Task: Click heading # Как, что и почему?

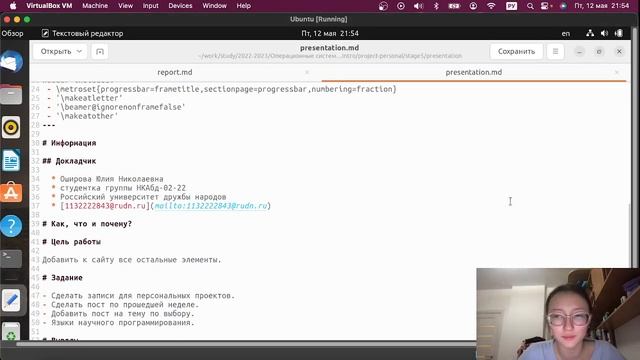Action: coord(87,224)
